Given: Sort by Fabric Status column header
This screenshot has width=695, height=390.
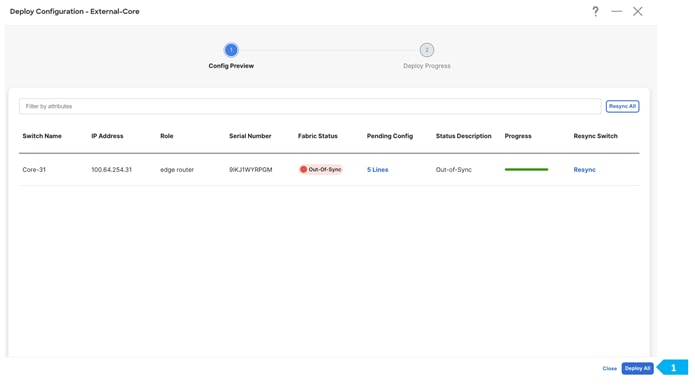Looking at the screenshot, I should [318, 136].
